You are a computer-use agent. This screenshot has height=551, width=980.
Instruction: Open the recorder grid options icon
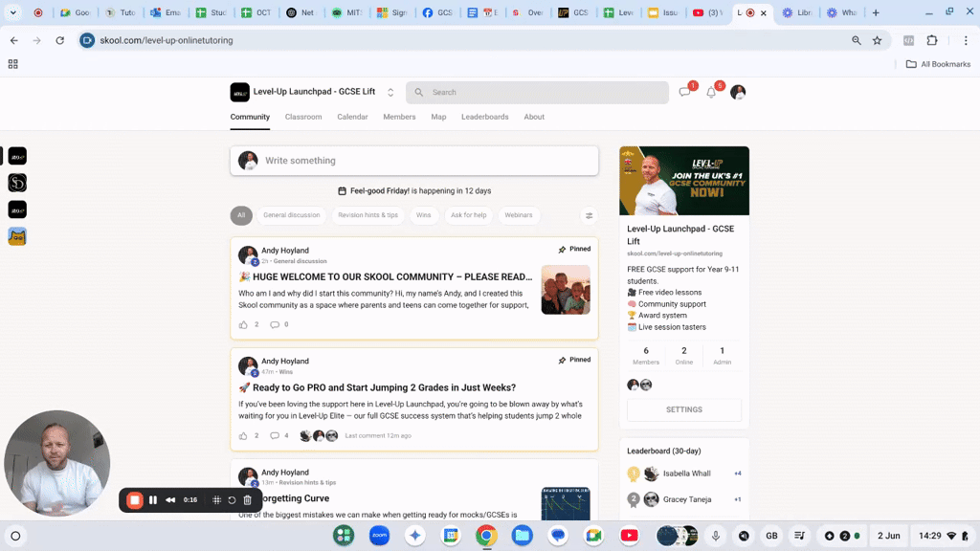pos(217,499)
